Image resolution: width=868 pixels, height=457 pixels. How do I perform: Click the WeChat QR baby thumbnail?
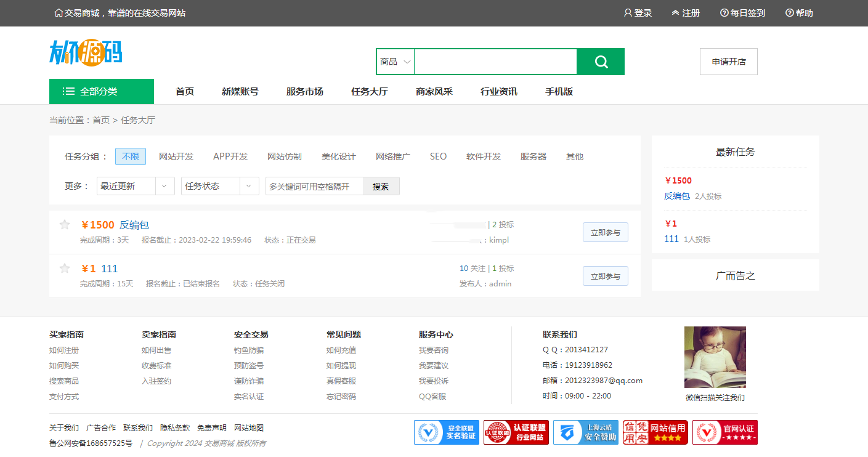tap(715, 357)
